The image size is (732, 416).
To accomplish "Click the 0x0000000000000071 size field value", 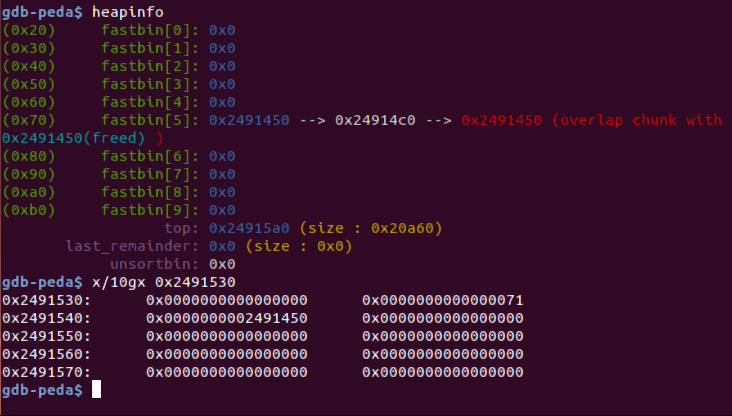I will (443, 300).
